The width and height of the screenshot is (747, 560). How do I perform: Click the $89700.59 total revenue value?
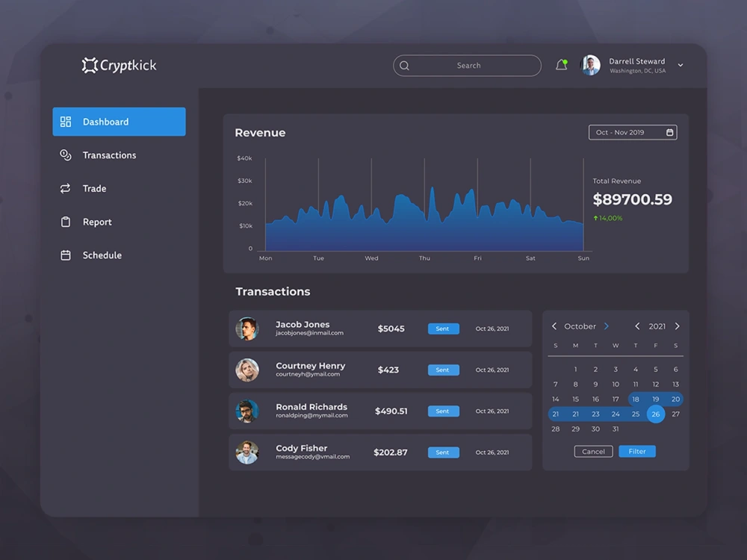632,199
